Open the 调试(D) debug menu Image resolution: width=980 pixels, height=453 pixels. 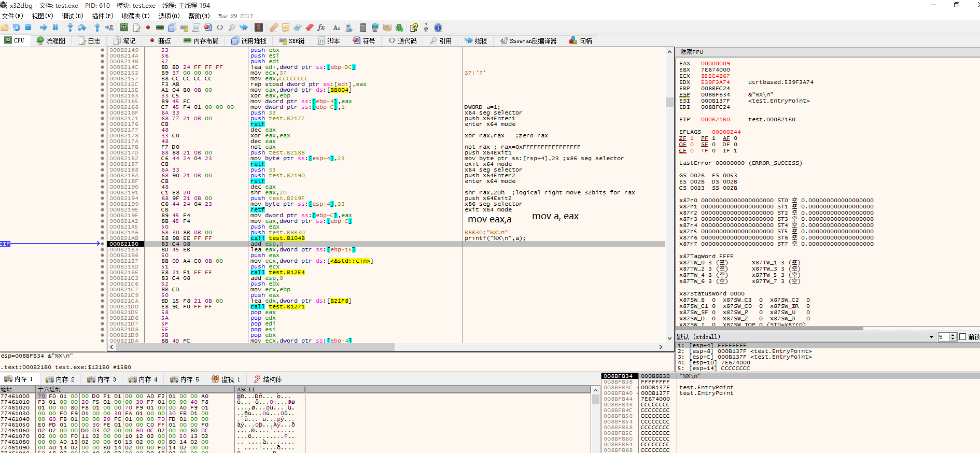click(73, 16)
